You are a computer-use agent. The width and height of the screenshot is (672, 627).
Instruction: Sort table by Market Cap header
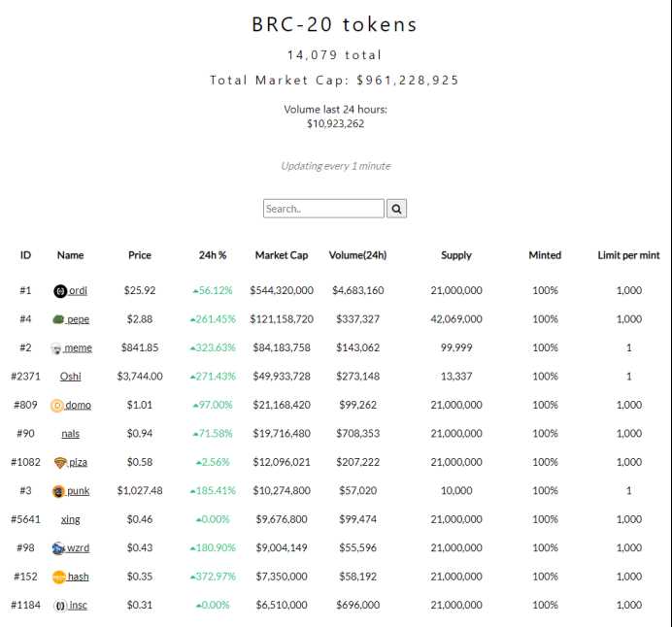[282, 255]
